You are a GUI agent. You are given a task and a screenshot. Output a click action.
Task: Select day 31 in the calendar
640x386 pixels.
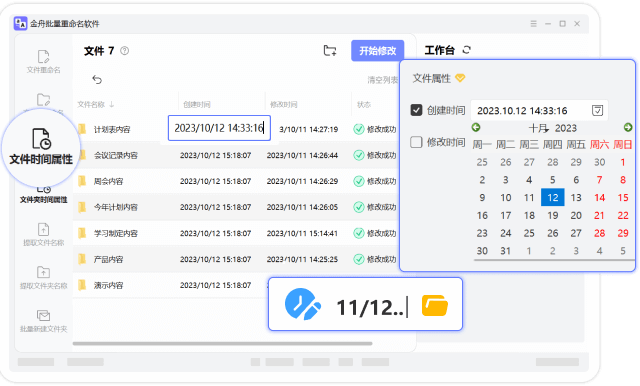tap(506, 251)
